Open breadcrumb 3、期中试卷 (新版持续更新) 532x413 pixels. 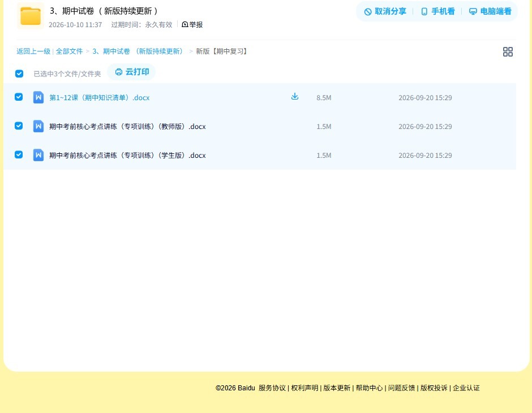click(139, 51)
